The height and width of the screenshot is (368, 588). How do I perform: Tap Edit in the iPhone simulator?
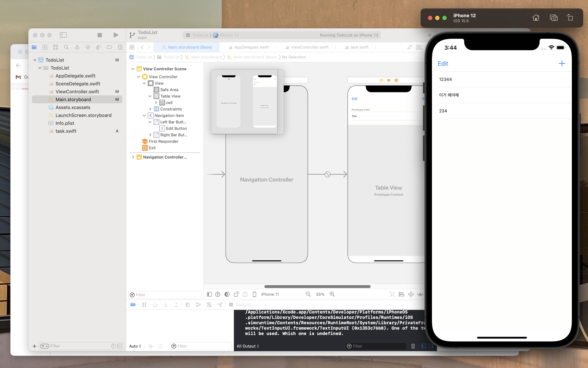coord(443,63)
